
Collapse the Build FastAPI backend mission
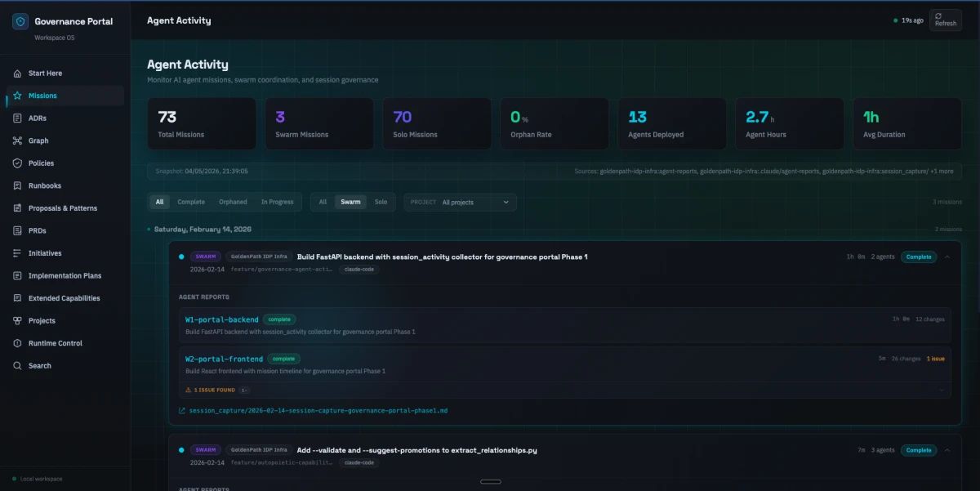[x=947, y=257]
